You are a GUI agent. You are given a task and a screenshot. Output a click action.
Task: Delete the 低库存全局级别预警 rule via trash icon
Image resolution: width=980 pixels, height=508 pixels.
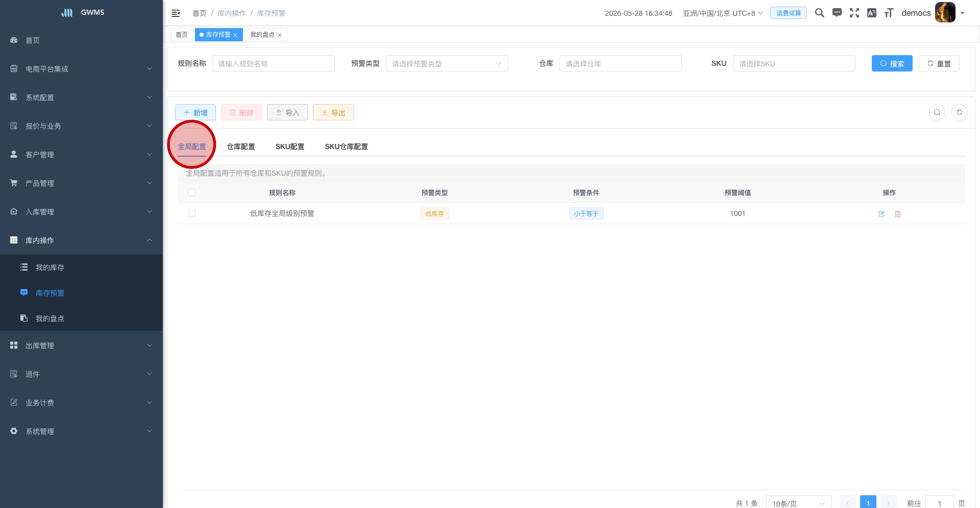click(898, 214)
